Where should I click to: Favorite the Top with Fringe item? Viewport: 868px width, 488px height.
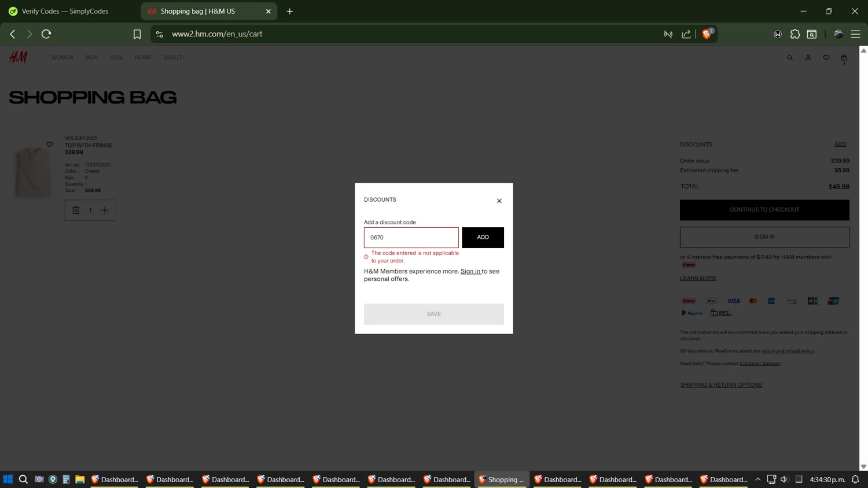point(49,145)
